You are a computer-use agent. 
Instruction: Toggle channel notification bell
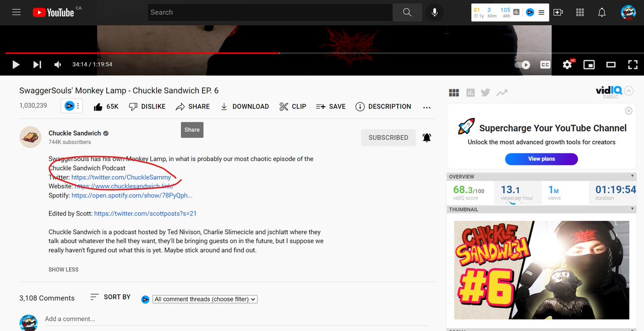coord(427,138)
